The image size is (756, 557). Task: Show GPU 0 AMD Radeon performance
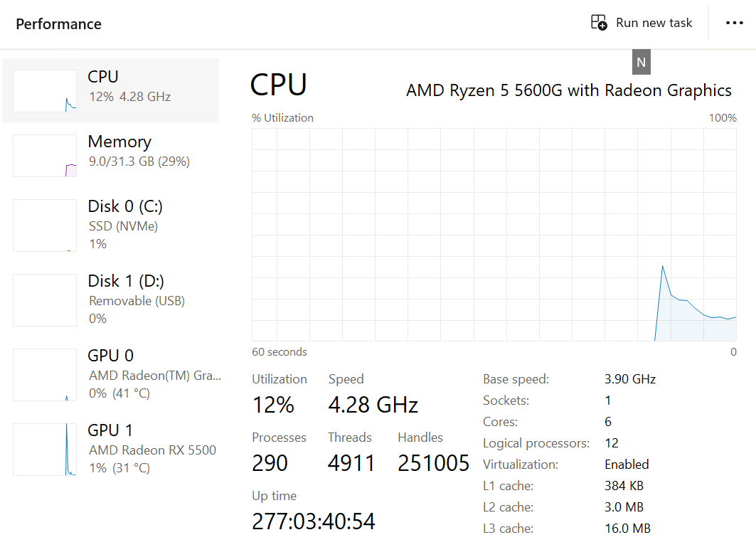(x=154, y=375)
